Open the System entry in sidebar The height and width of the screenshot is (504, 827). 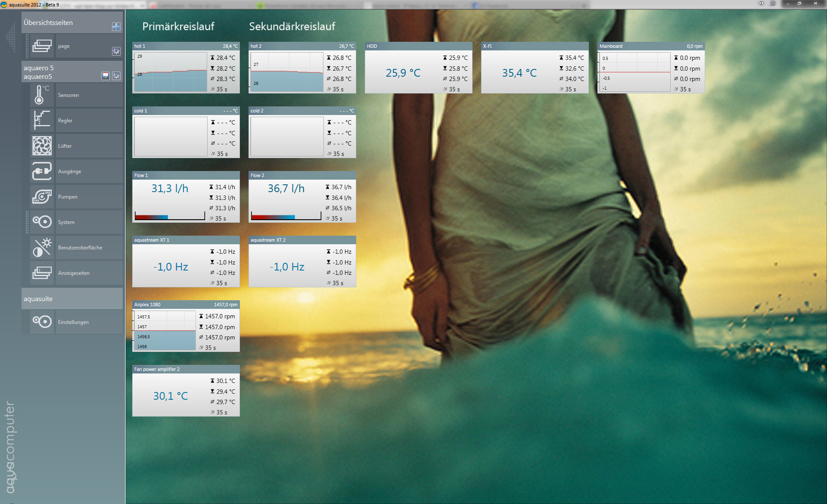(66, 222)
